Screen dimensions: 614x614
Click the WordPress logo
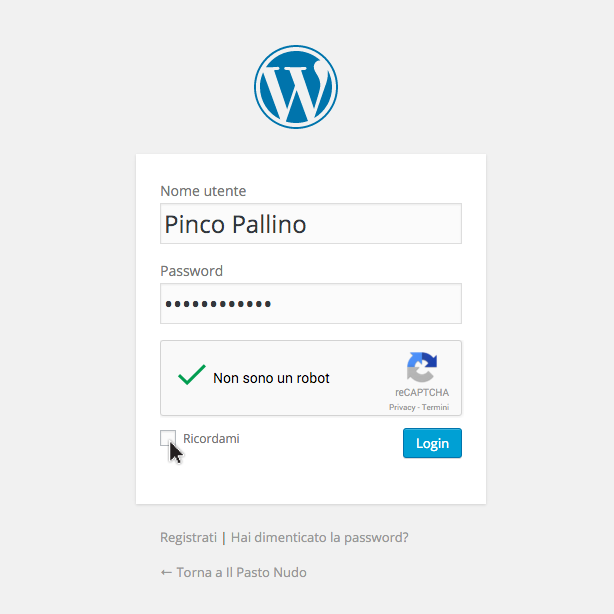tap(296, 87)
